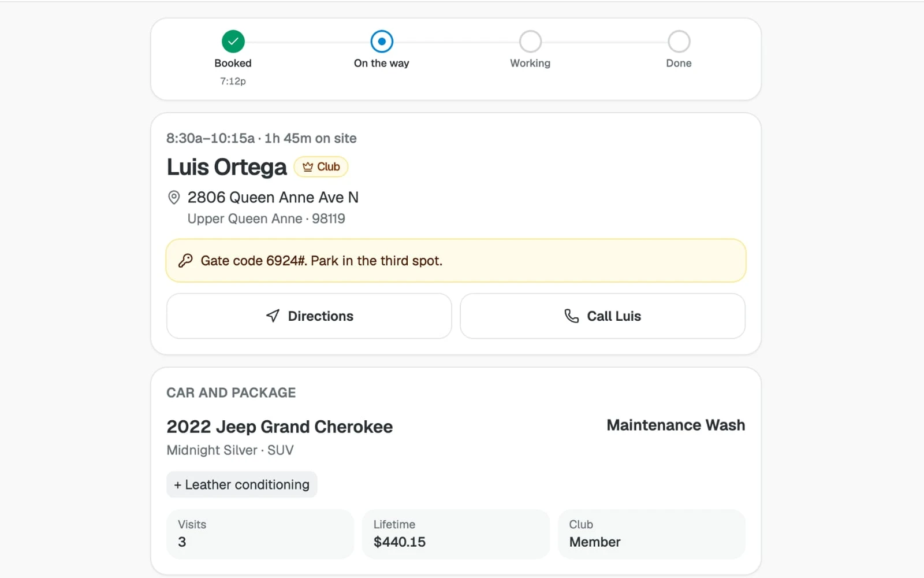Viewport: 924px width, 578px height.
Task: Click the Working step label
Action: coord(530,63)
